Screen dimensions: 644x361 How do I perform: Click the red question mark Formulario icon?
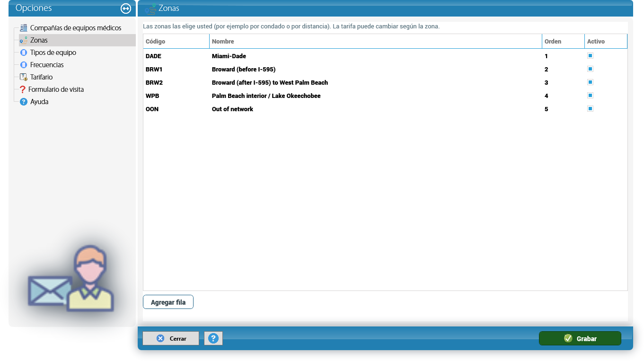pyautogui.click(x=23, y=89)
